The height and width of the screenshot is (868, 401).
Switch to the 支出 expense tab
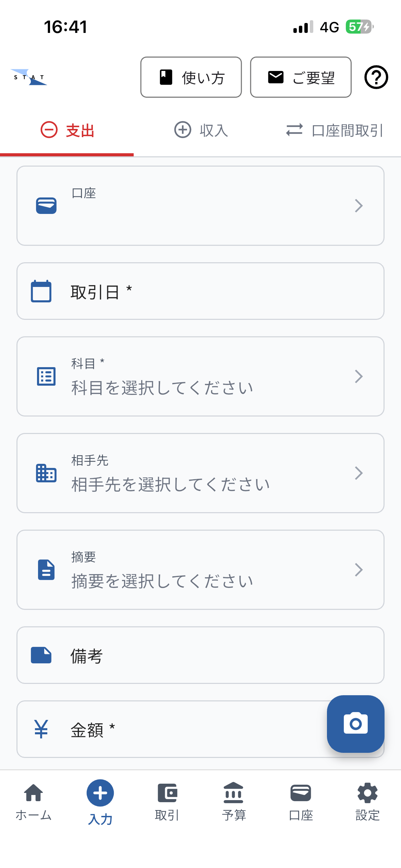coord(67,131)
